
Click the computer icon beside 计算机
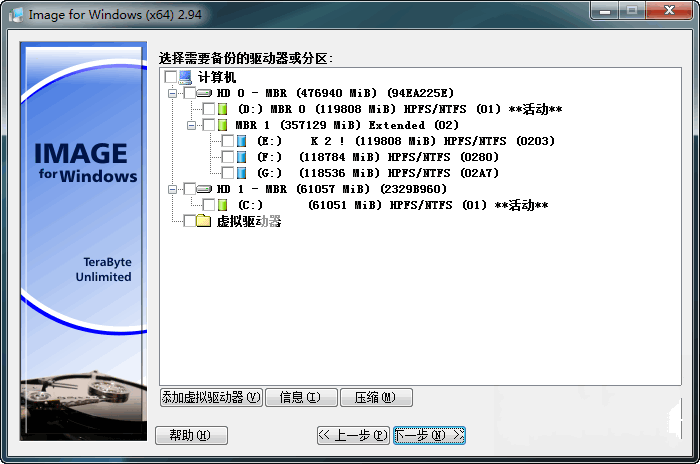(185, 77)
